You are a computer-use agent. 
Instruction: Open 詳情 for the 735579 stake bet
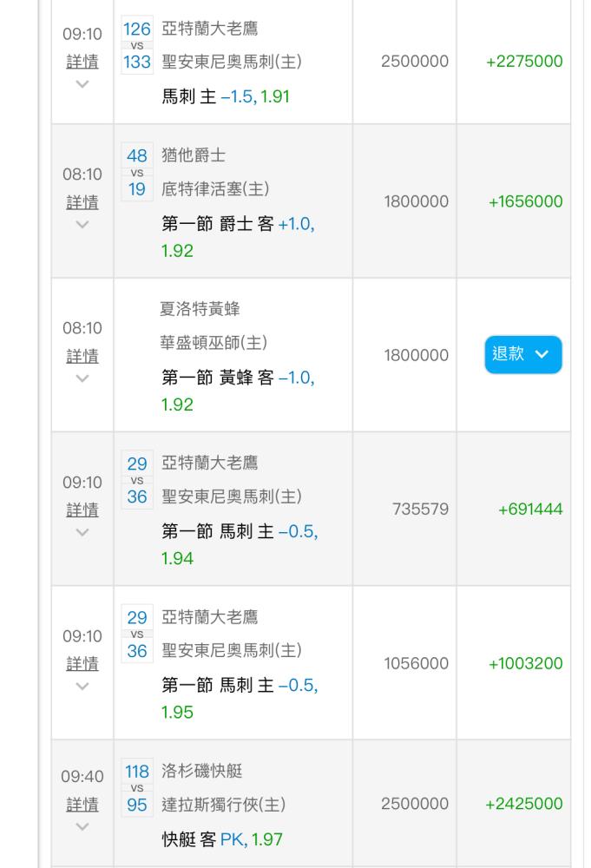click(82, 510)
